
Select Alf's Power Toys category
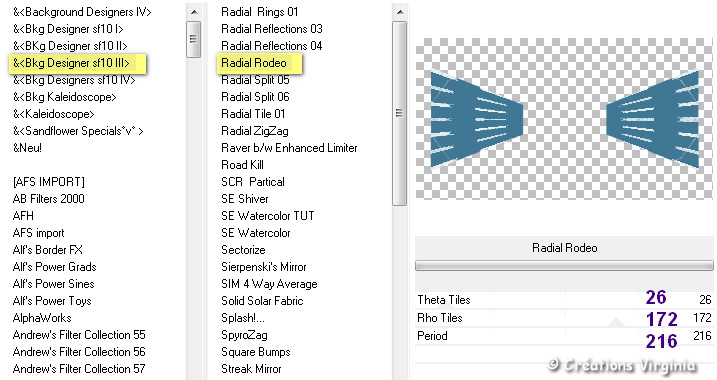click(x=52, y=301)
